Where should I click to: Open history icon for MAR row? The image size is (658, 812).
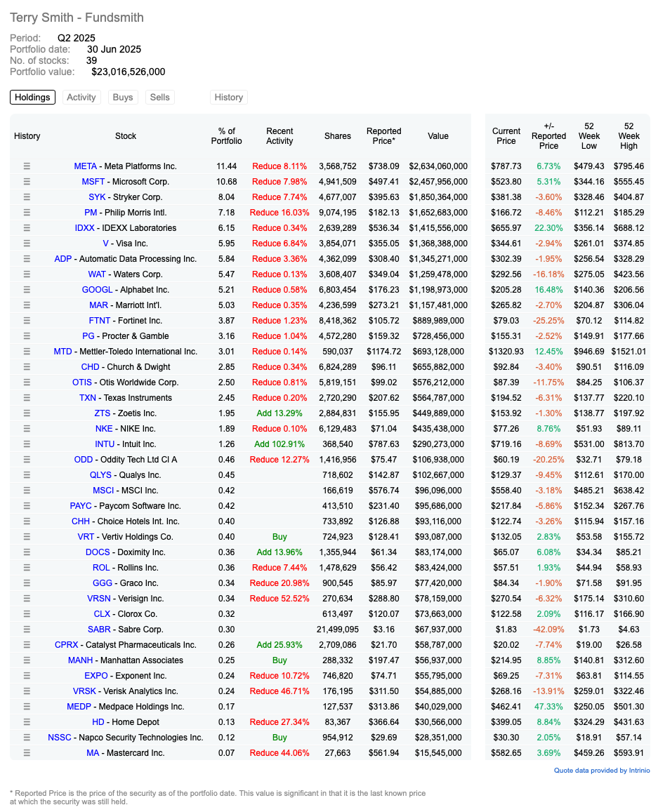27,305
